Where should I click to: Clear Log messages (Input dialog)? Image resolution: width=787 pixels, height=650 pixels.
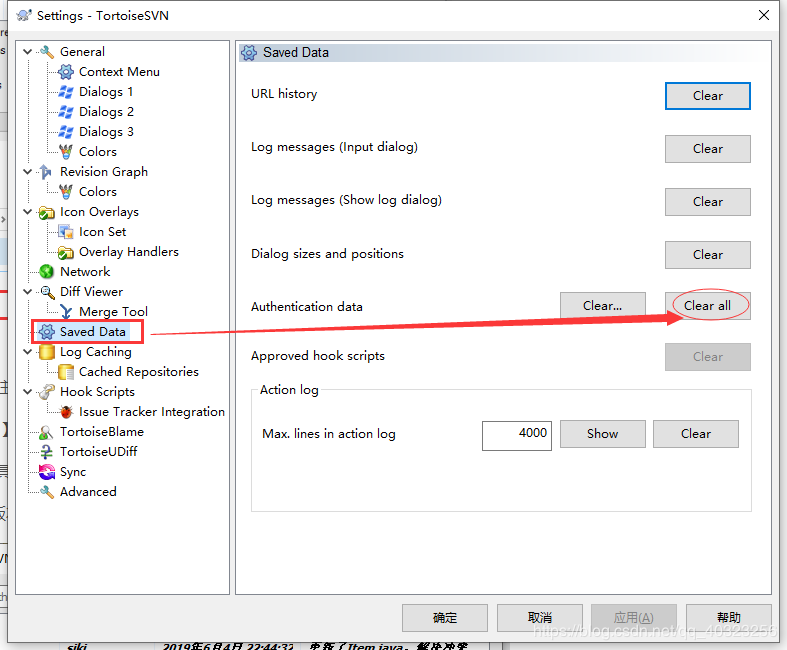pyautogui.click(x=708, y=149)
